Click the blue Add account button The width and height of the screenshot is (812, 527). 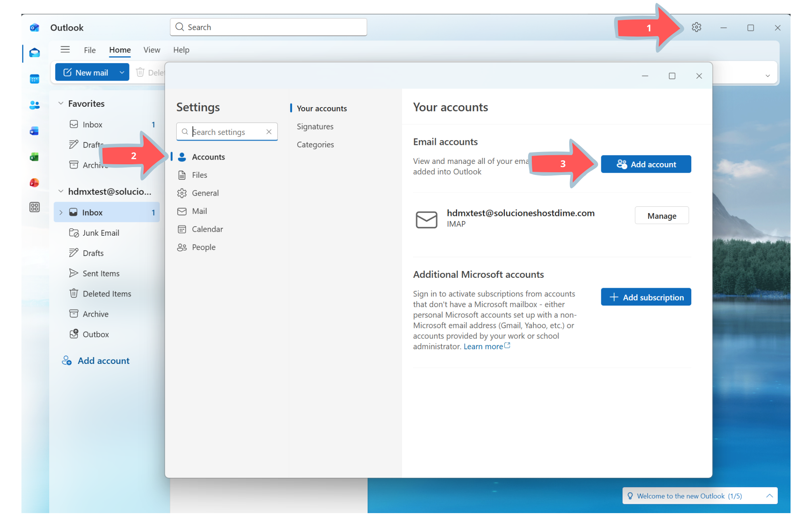tap(646, 164)
